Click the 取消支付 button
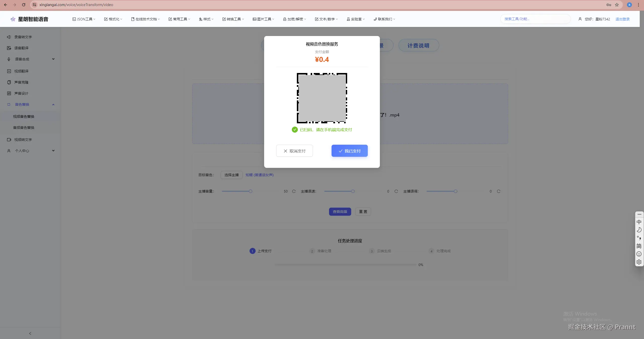 click(295, 151)
